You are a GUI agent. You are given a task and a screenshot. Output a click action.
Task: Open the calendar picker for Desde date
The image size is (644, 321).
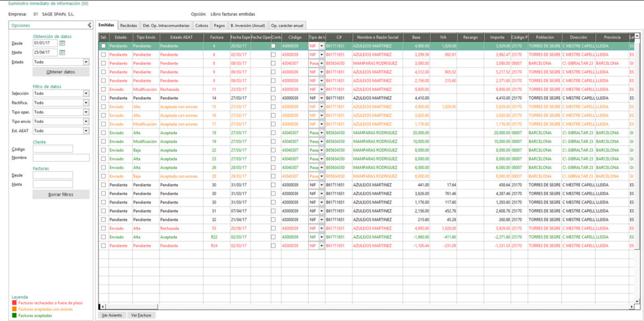pyautogui.click(x=62, y=43)
